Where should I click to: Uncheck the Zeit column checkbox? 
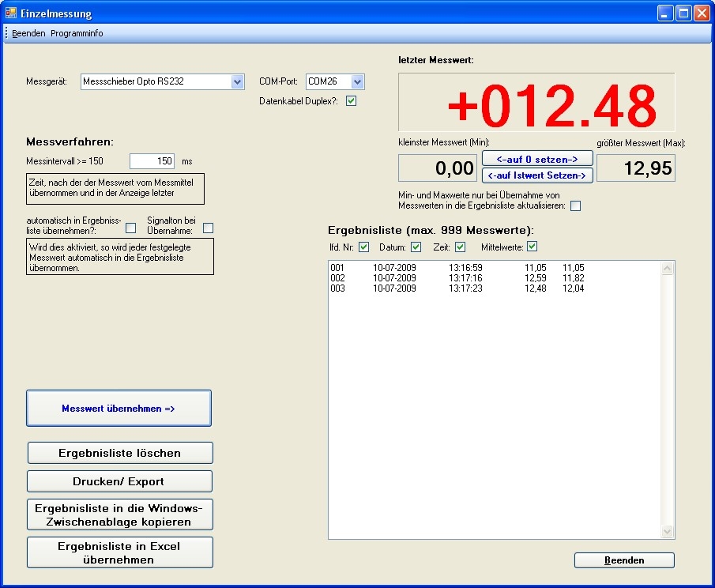(x=460, y=247)
